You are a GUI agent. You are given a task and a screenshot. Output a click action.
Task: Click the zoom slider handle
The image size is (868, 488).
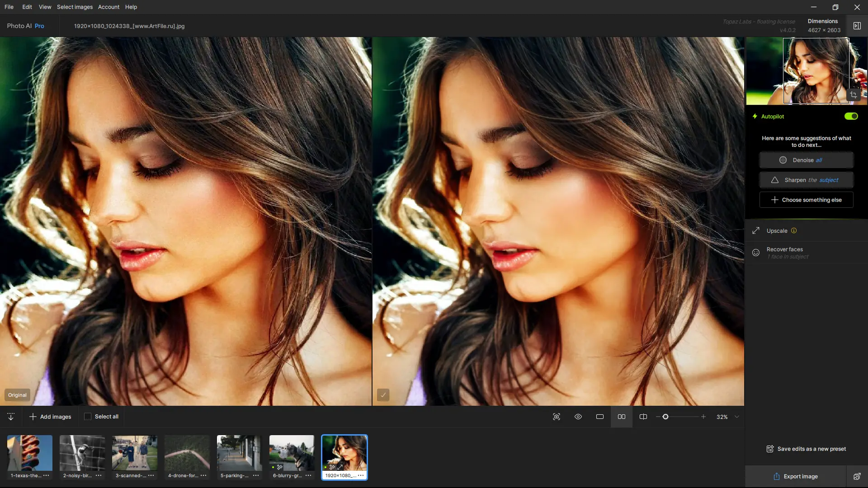point(665,417)
